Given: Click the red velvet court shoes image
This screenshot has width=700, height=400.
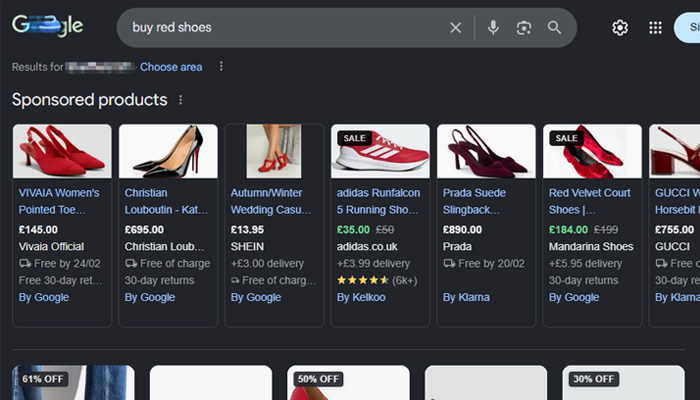Looking at the screenshot, I should (x=592, y=151).
